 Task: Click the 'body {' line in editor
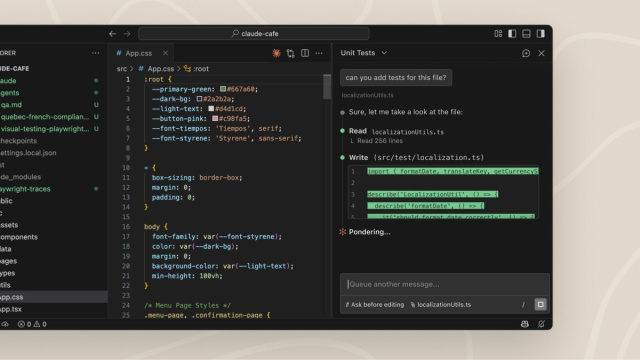(156, 227)
